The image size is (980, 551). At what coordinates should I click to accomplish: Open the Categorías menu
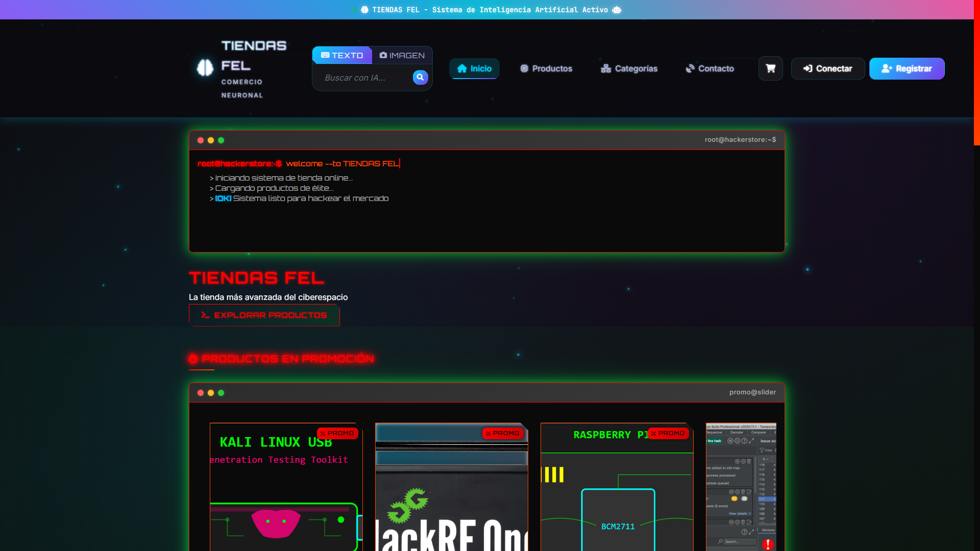[629, 68]
